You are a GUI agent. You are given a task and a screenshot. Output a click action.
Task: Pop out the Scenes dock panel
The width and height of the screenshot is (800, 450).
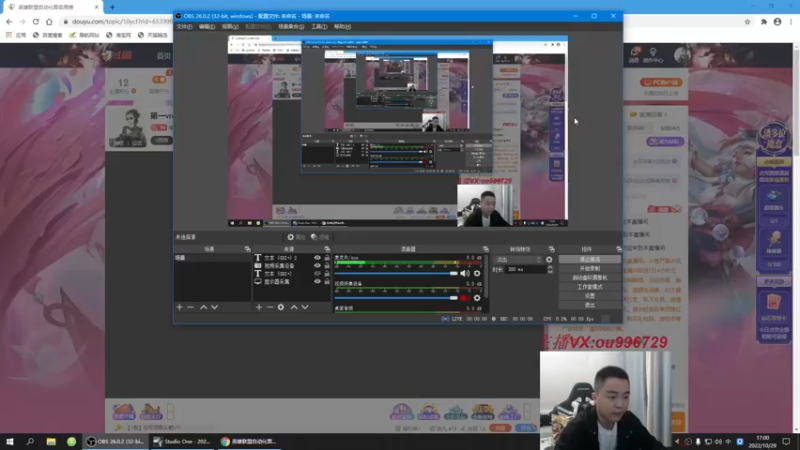click(x=247, y=249)
